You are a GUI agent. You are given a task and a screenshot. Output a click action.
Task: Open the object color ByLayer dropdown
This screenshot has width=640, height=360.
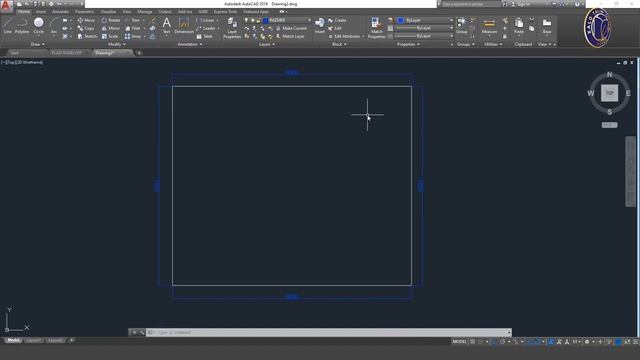[425, 20]
